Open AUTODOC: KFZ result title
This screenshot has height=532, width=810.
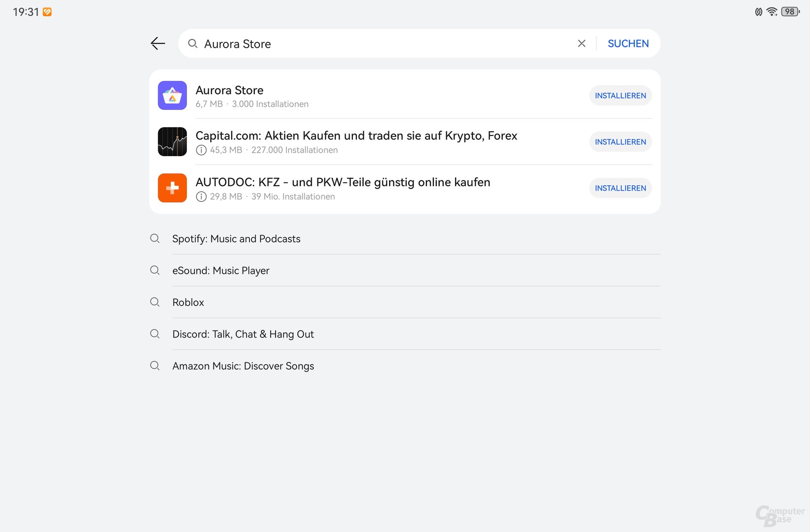pos(343,182)
